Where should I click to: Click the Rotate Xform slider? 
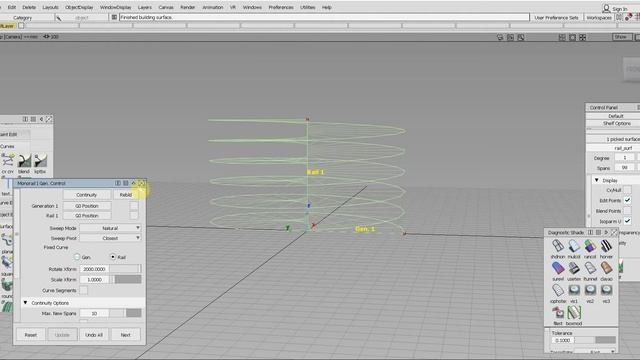(x=125, y=269)
